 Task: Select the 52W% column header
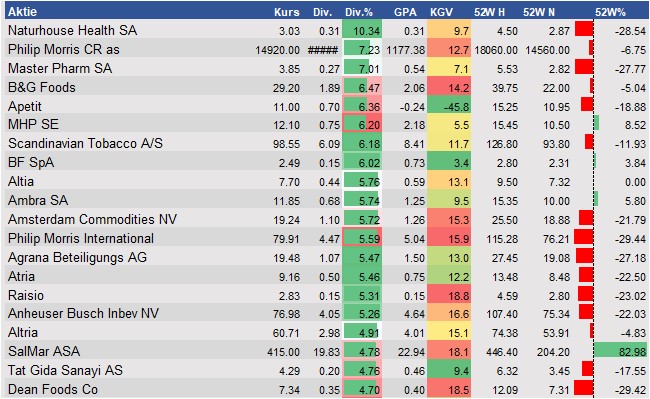[x=610, y=12]
